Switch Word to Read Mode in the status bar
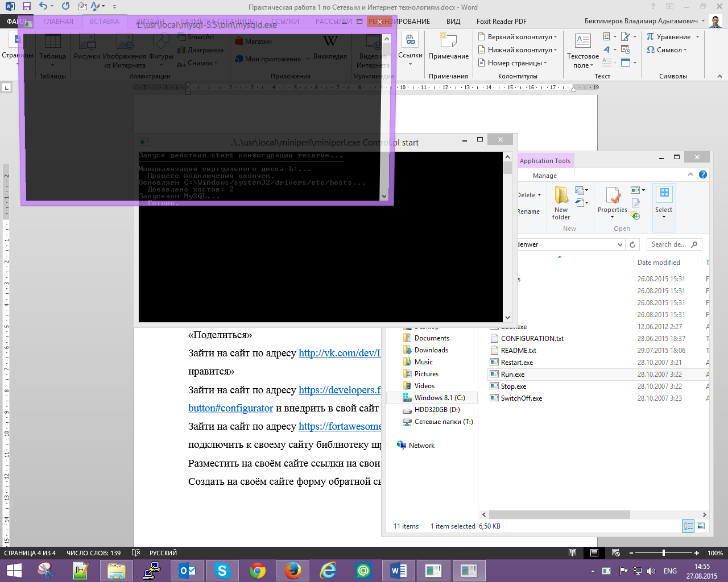This screenshot has height=582, width=728. point(572,553)
